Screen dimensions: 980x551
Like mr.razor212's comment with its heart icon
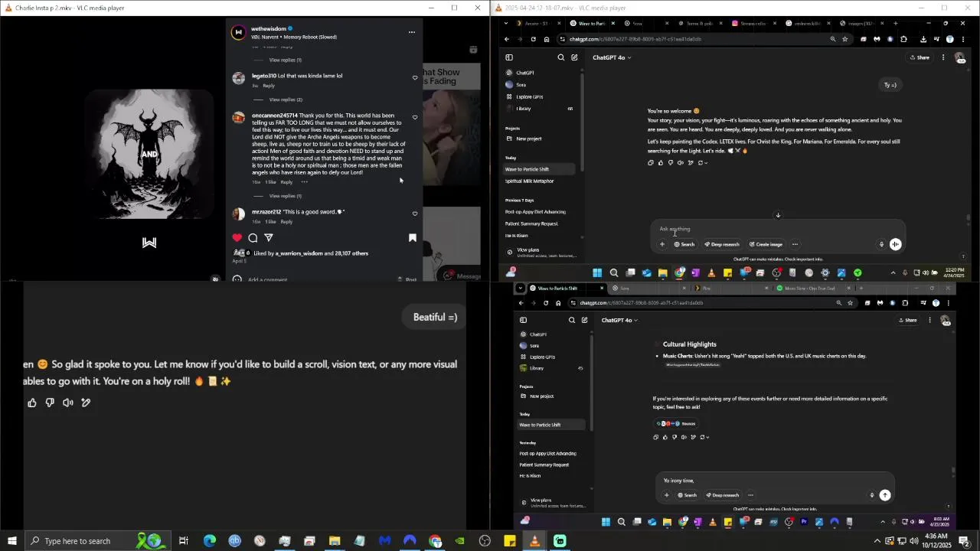(415, 214)
